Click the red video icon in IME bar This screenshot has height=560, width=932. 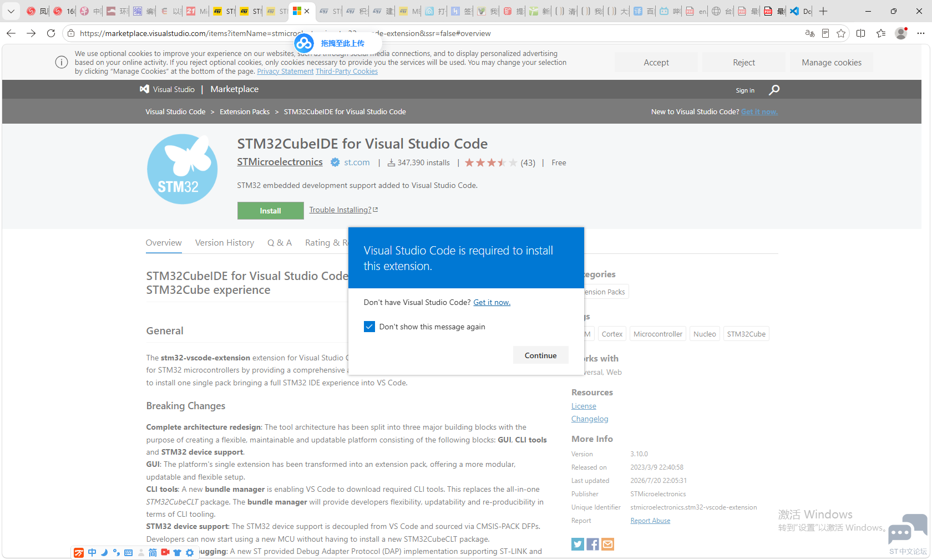(165, 553)
